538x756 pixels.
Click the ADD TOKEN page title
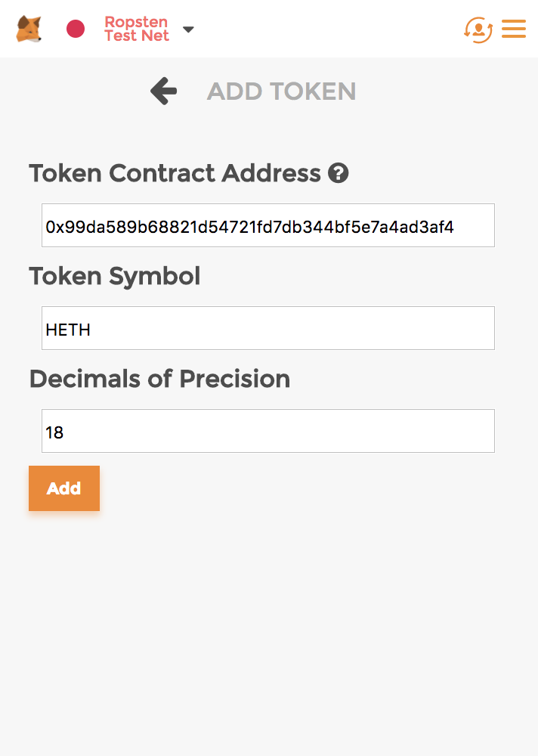point(281,91)
